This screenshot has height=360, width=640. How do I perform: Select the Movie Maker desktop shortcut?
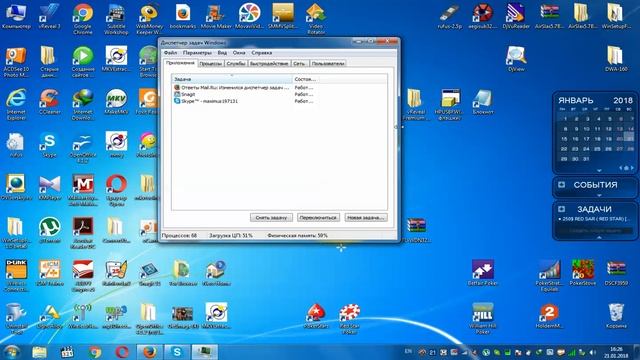tap(216, 16)
